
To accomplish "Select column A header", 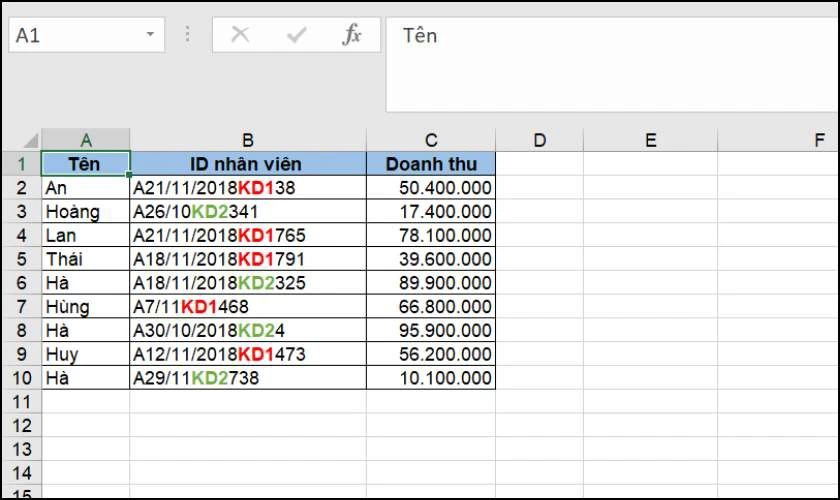I will pos(86,140).
